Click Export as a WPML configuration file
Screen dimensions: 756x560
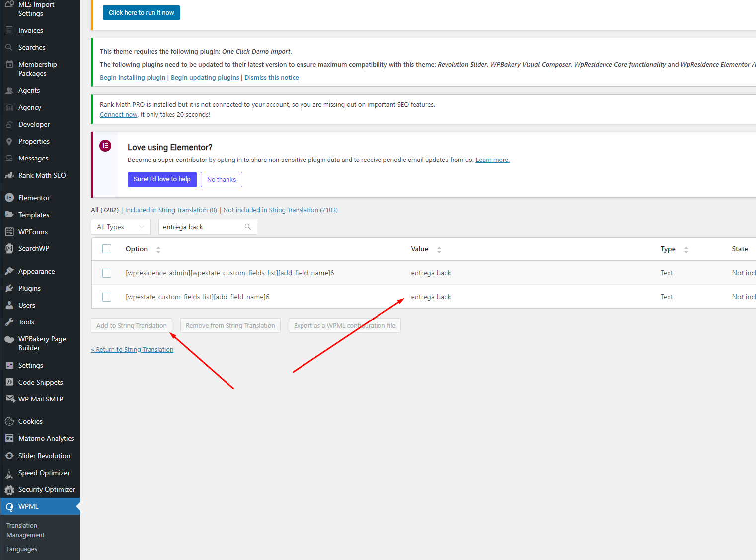(345, 325)
